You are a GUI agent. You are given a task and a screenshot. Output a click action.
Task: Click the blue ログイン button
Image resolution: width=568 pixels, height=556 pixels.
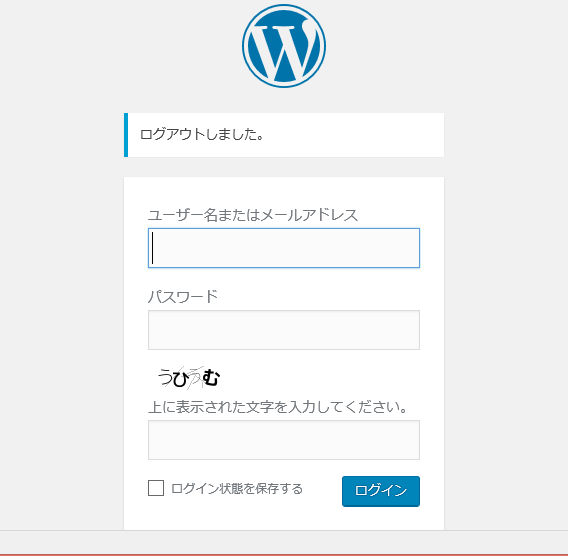pos(381,491)
